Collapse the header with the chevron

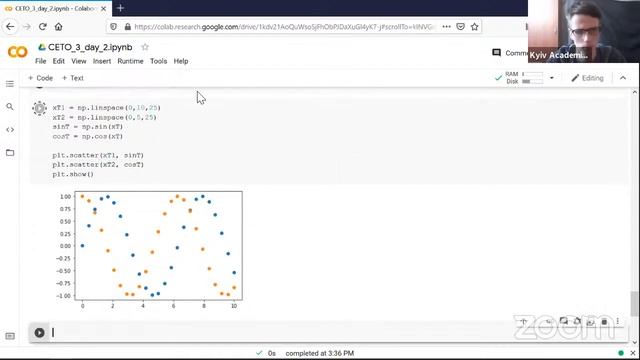coord(623,78)
